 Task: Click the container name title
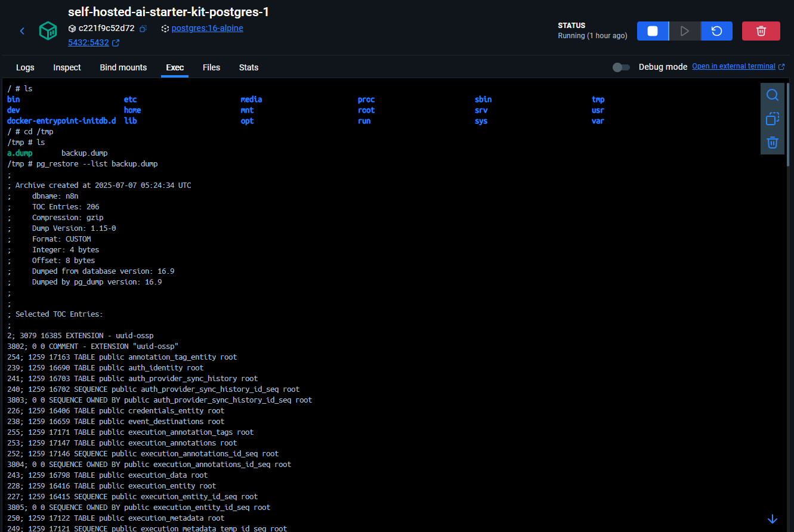168,11
